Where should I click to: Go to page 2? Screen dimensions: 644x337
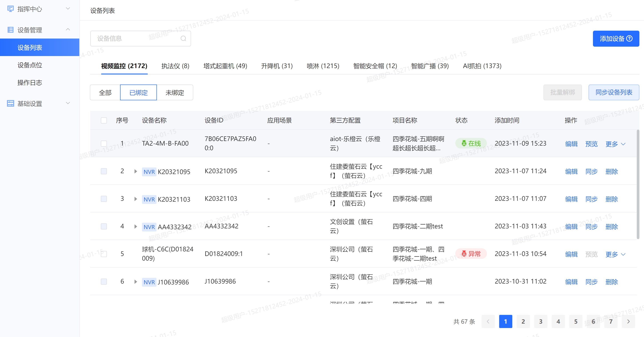[x=523, y=321]
